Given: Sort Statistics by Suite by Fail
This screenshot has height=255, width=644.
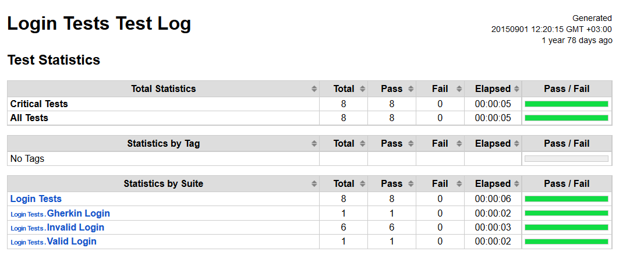Looking at the screenshot, I should coord(459,183).
